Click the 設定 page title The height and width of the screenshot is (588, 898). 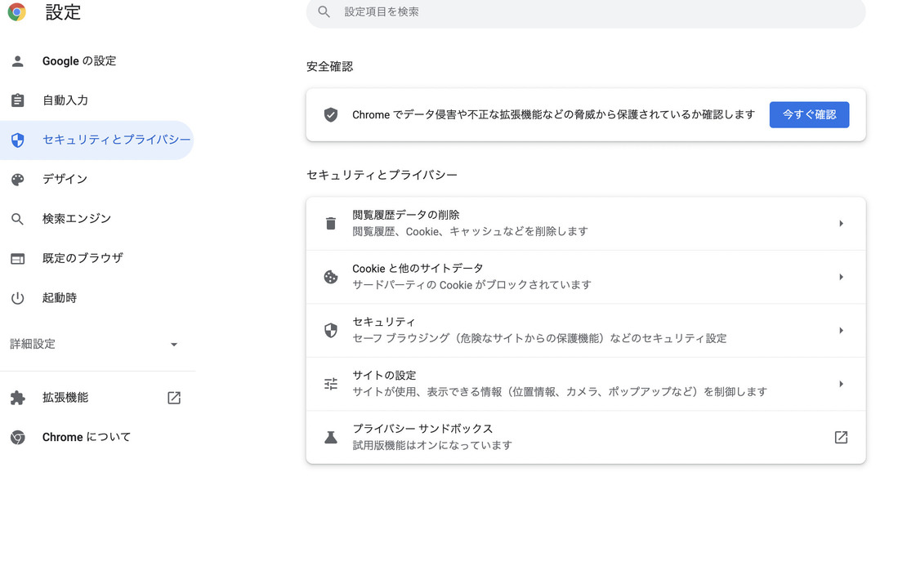63,12
